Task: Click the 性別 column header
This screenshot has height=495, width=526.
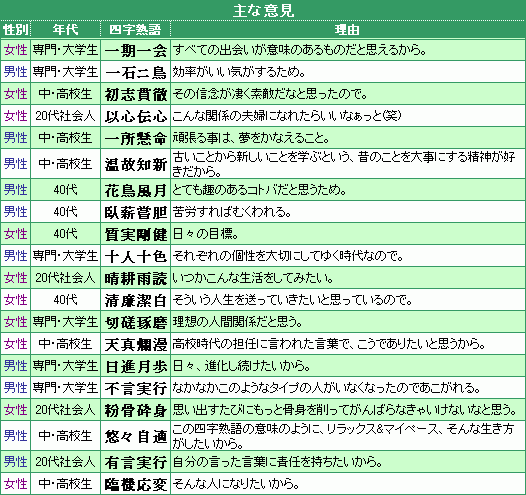Action: (x=15, y=30)
